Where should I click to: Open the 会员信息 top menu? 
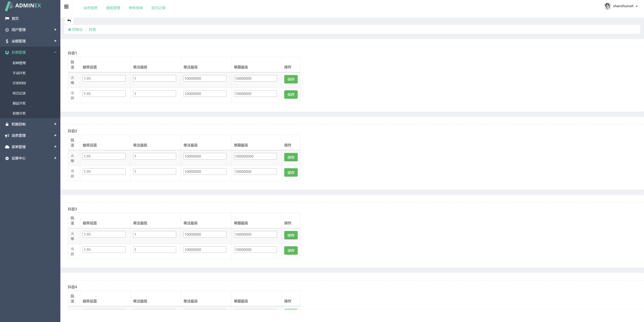coord(91,8)
